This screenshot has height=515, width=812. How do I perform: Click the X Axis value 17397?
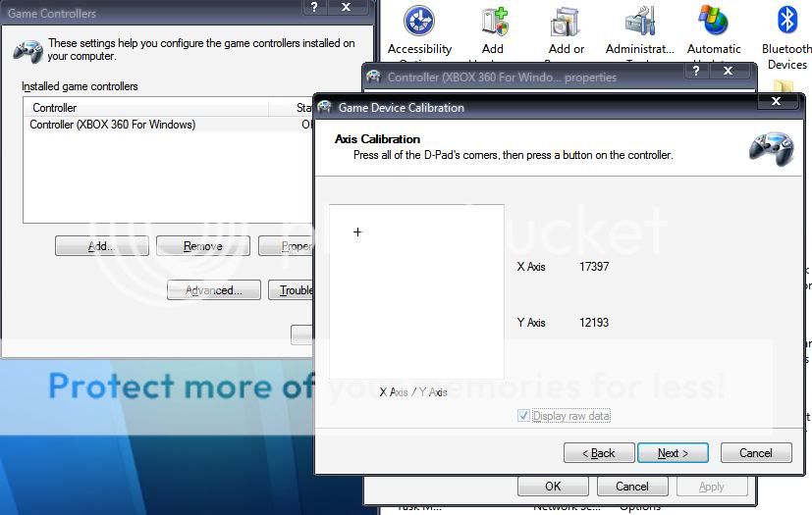[x=594, y=267]
